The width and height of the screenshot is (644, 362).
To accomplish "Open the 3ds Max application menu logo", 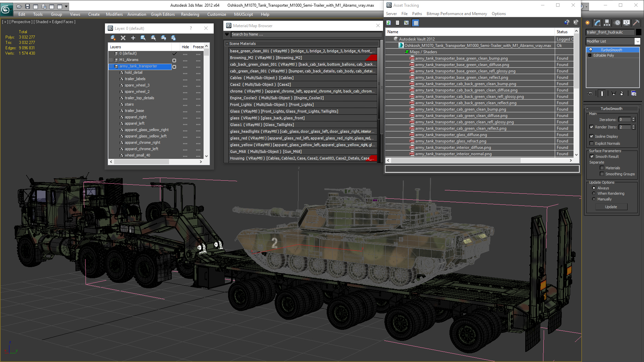I will tap(6, 9).
